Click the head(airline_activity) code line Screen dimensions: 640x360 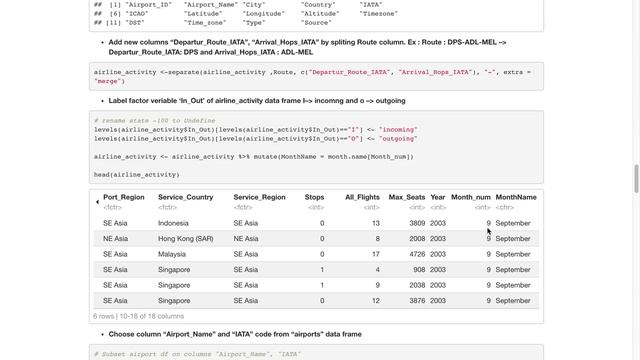(x=137, y=175)
